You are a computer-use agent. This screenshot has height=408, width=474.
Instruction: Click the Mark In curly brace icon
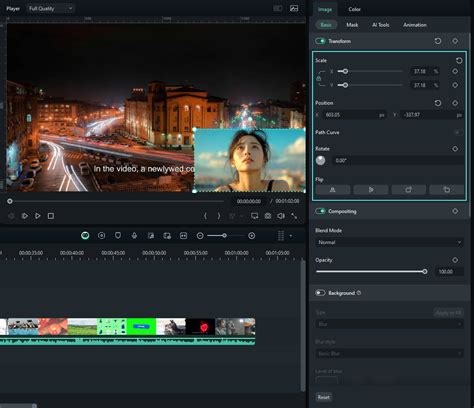tap(205, 216)
